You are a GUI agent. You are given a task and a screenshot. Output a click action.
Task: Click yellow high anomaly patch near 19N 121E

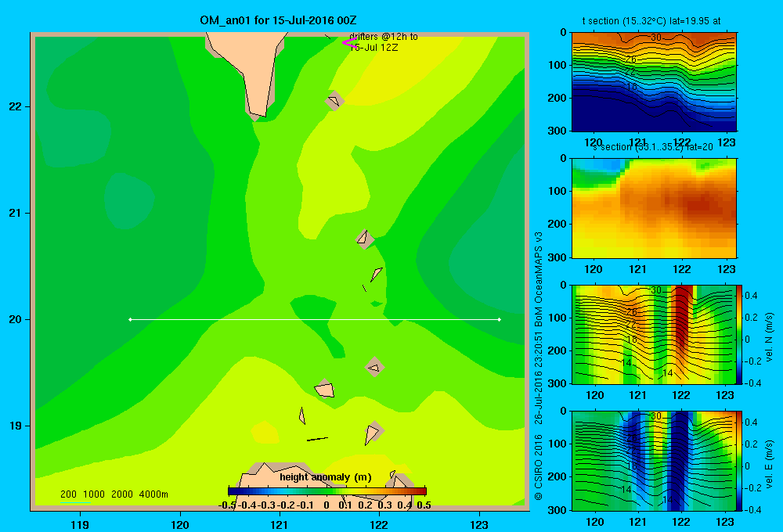(265, 432)
